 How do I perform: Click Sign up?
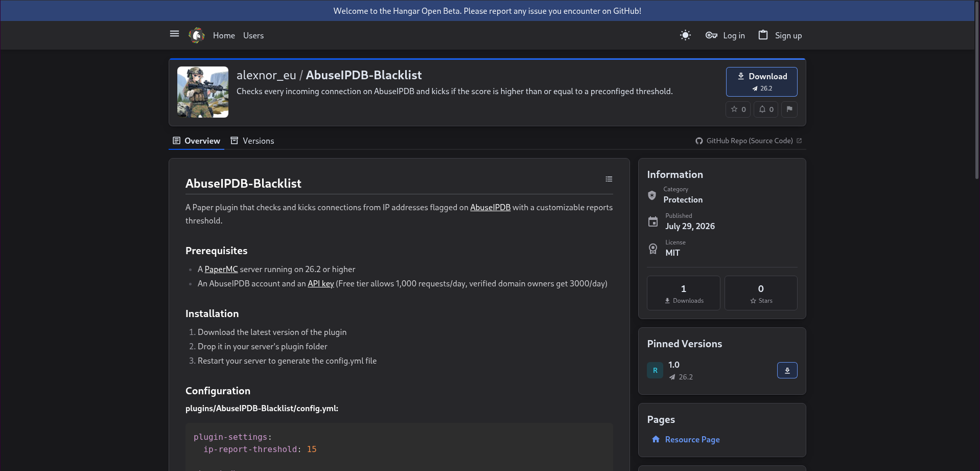[x=788, y=35]
